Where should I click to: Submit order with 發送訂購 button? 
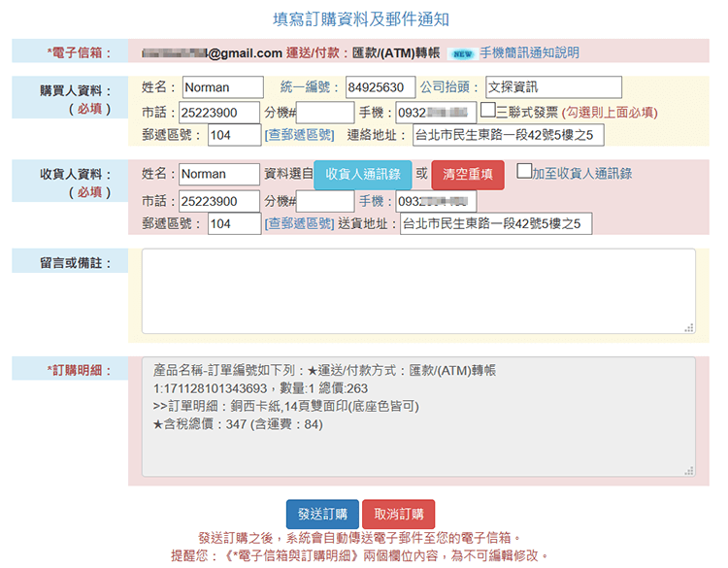click(x=322, y=515)
